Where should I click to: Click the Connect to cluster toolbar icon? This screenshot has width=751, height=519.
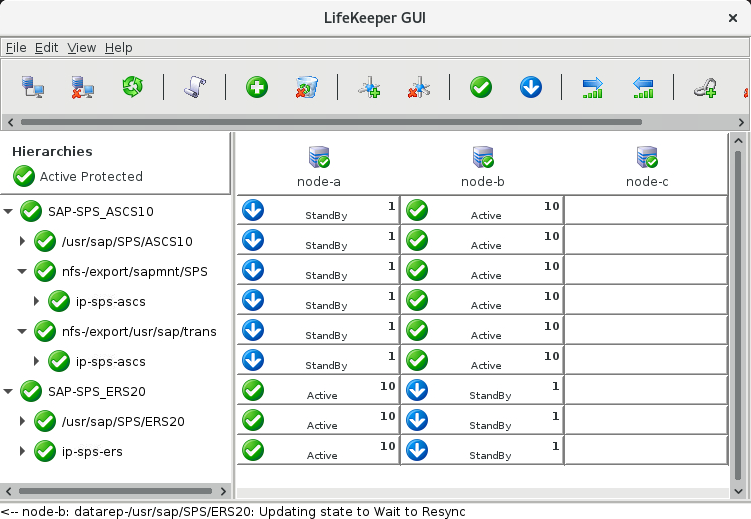coord(33,87)
